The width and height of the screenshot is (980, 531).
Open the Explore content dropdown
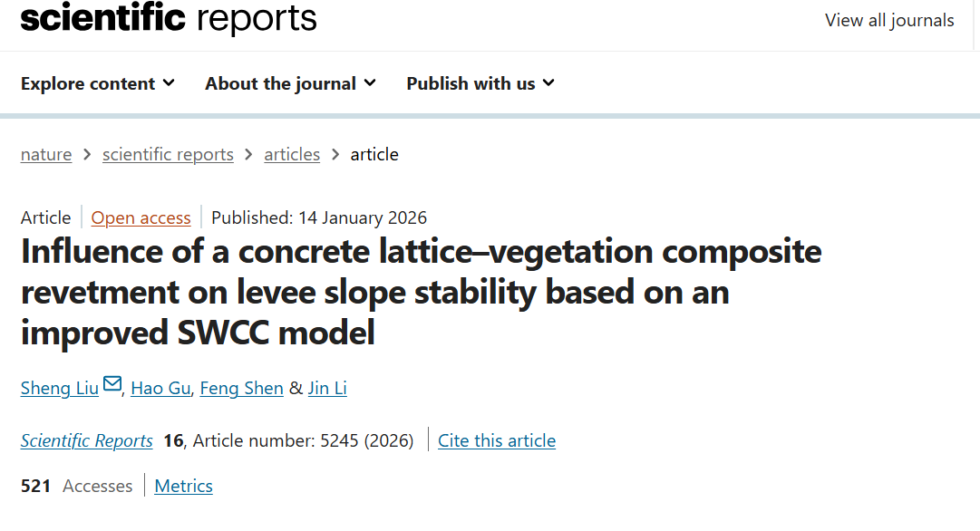tap(88, 82)
